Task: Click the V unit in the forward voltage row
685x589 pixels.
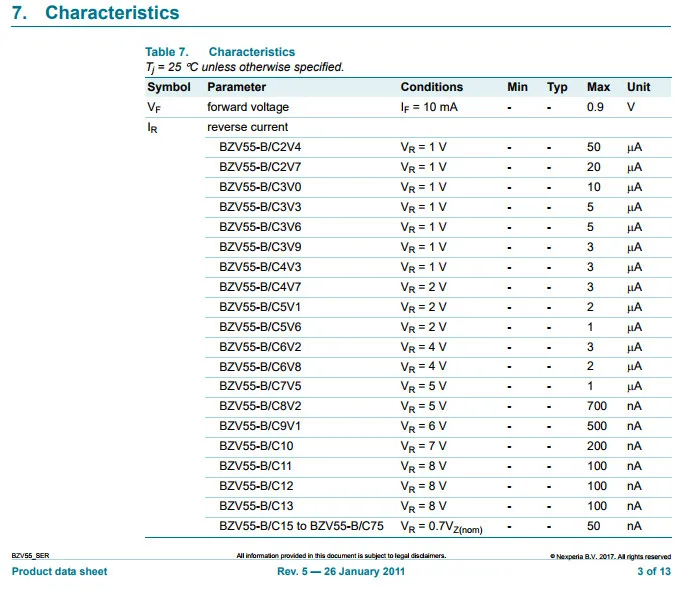Action: point(631,107)
